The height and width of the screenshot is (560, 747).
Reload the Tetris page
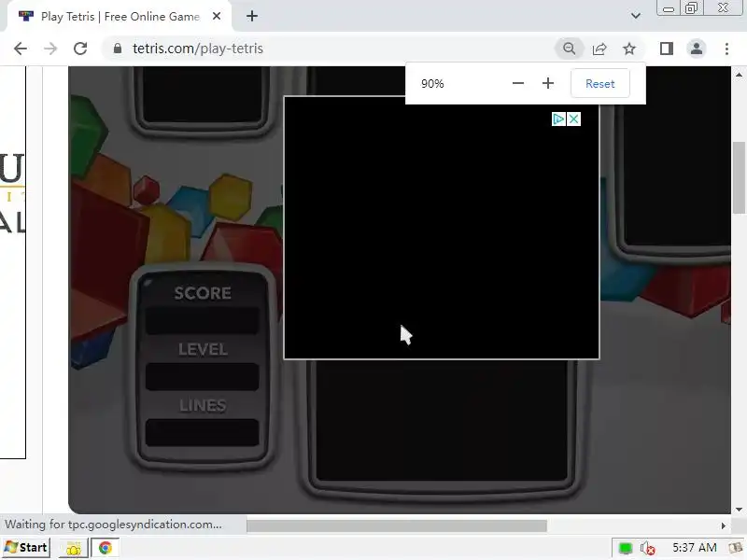(80, 49)
